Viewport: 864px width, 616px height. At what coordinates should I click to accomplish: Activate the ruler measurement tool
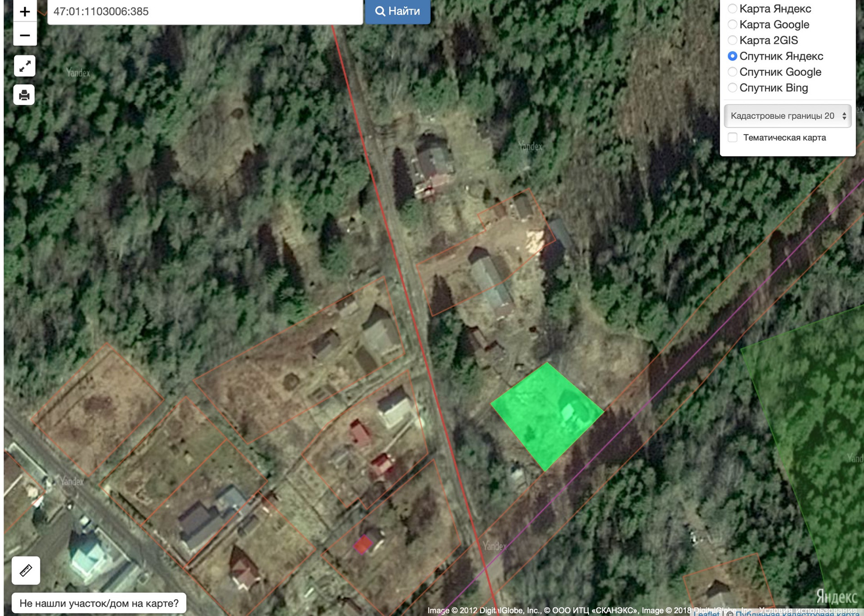(26, 570)
